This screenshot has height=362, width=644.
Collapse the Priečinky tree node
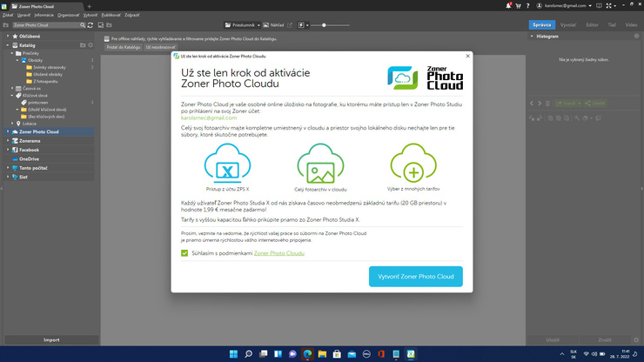coord(12,53)
